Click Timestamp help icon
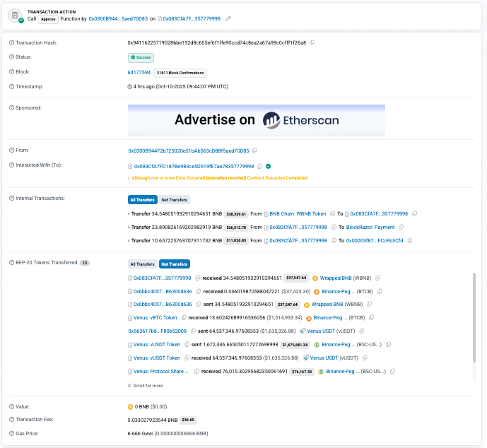 click(x=11, y=86)
